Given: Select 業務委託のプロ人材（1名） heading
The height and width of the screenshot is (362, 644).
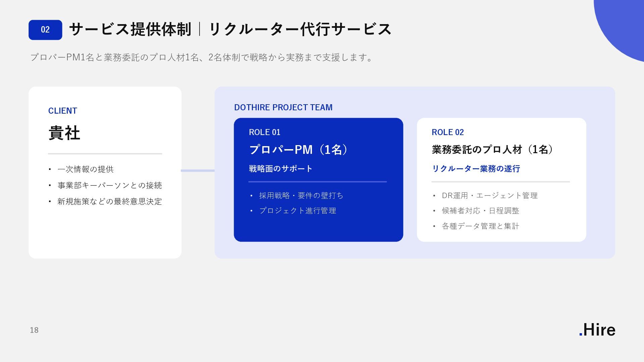Looking at the screenshot, I should coord(492,149).
